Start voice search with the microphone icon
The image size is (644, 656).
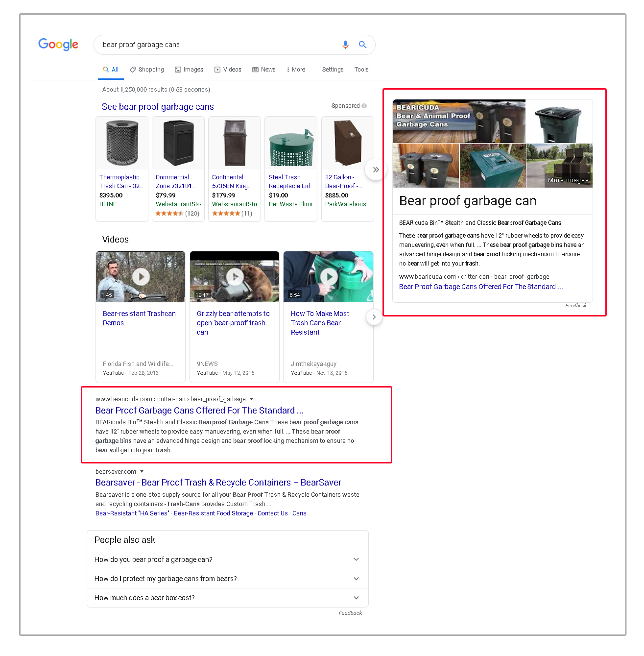pos(346,45)
